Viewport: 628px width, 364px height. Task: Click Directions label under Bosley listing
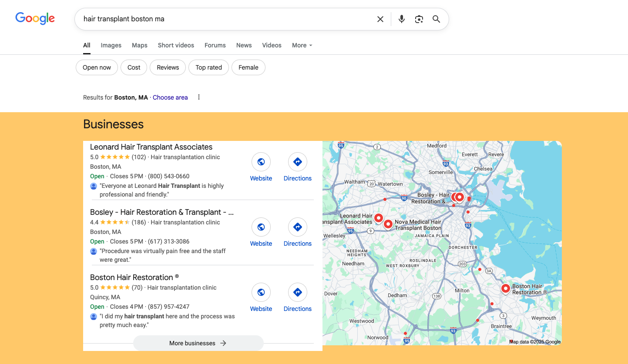(x=298, y=244)
